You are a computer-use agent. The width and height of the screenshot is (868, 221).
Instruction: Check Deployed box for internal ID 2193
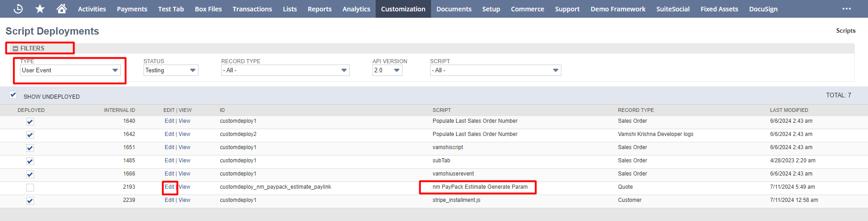click(x=30, y=187)
